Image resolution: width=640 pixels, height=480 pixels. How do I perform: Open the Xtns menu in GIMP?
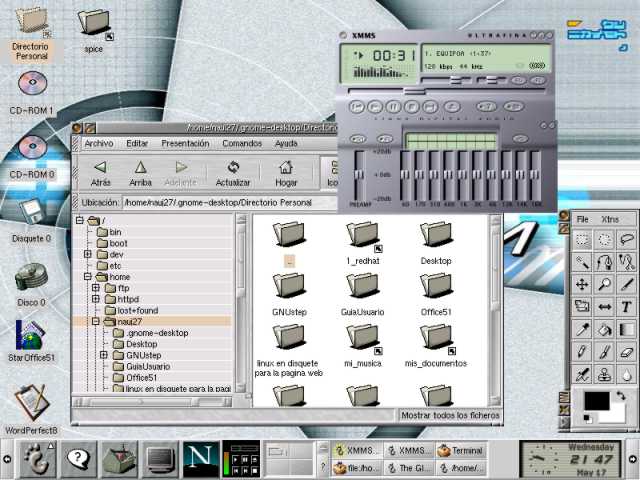pos(610,220)
